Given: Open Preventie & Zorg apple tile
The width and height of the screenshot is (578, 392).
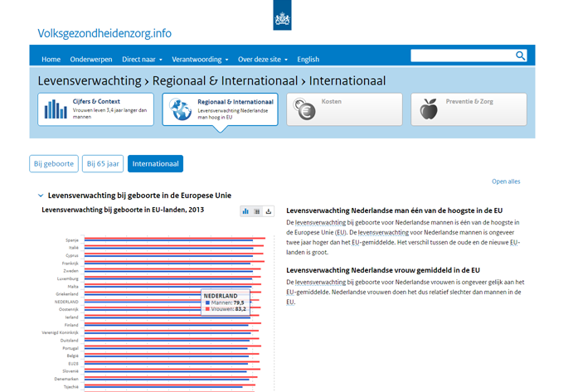Looking at the screenshot, I should click(468, 109).
